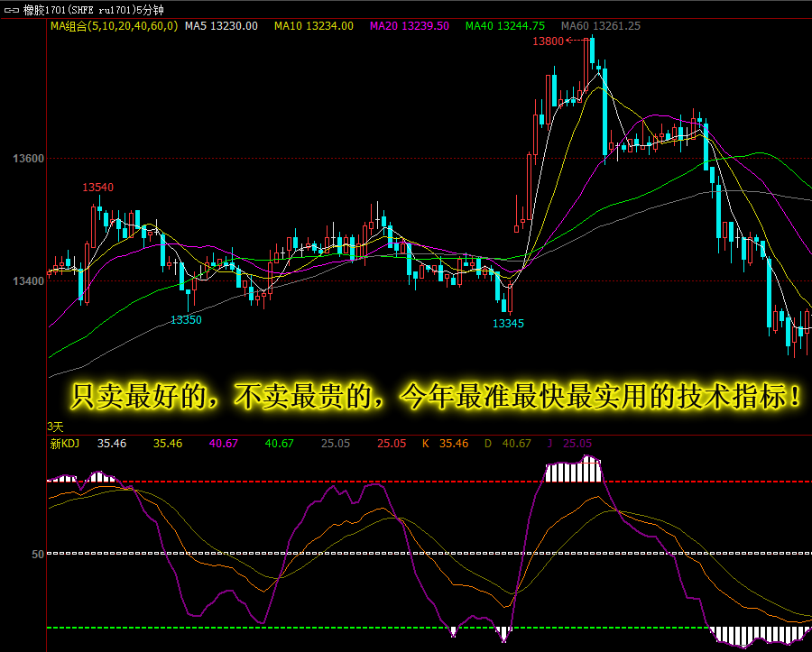Viewport: 812px width, 652px height.
Task: Select the gray 25.05 KDJ value
Action: pos(336,444)
